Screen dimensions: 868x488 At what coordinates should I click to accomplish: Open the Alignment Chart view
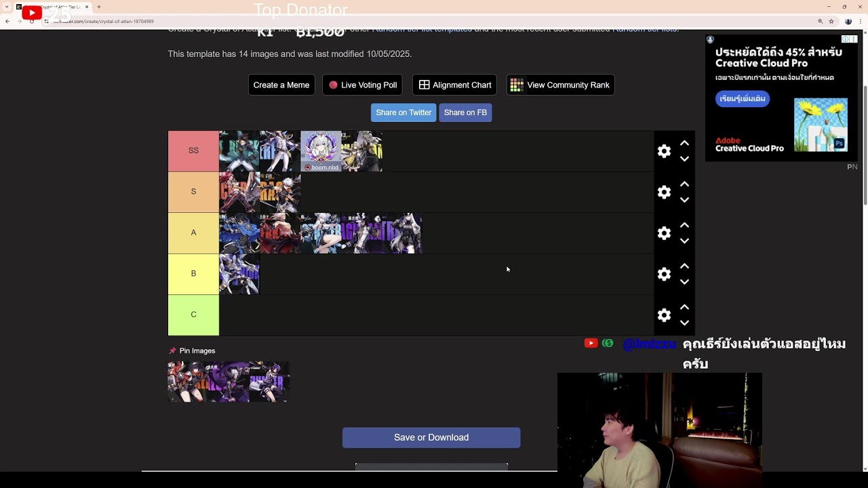[x=454, y=85]
